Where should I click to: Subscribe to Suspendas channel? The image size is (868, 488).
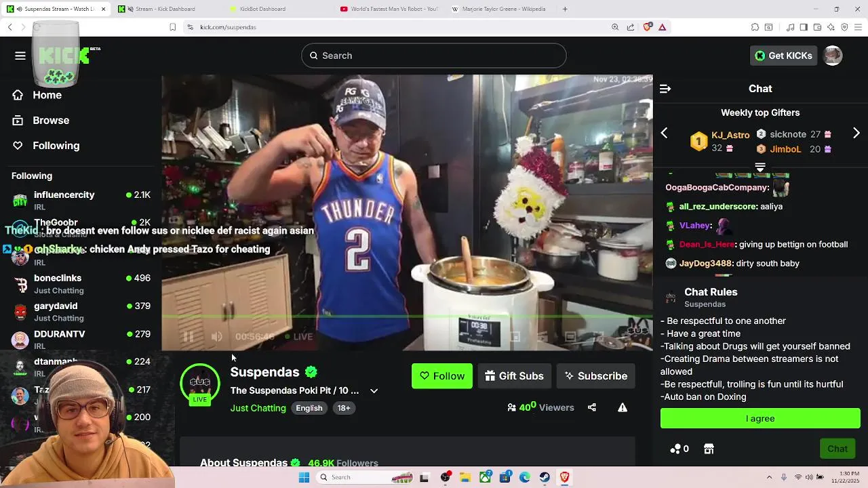pos(596,376)
